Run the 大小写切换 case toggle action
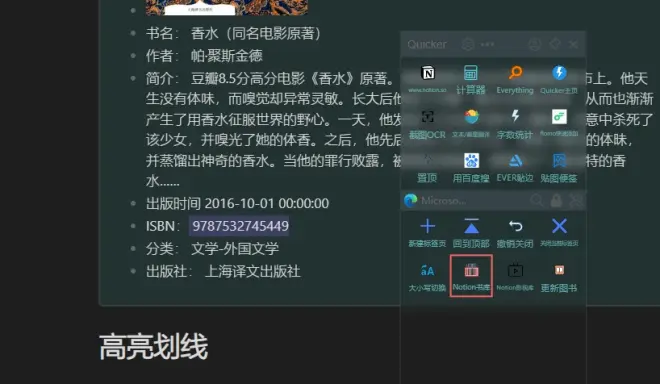This screenshot has width=660, height=384. pyautogui.click(x=427, y=277)
